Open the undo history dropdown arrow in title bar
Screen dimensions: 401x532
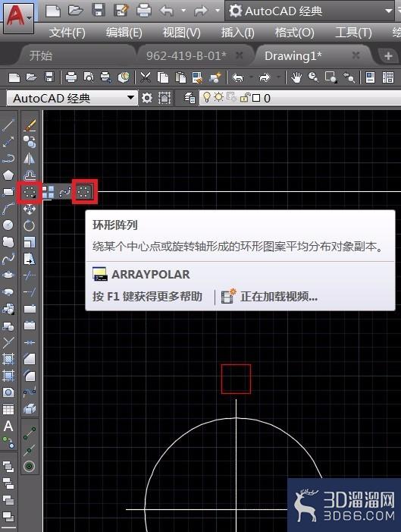pos(183,11)
